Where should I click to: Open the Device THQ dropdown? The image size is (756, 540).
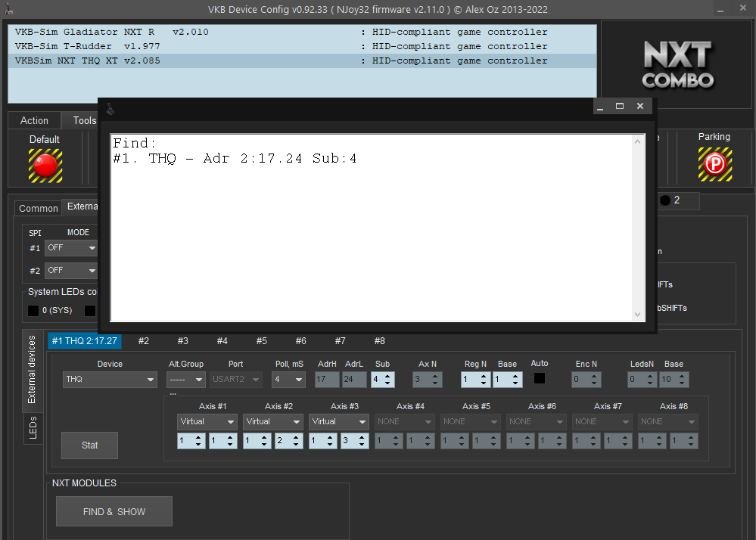[x=110, y=380]
